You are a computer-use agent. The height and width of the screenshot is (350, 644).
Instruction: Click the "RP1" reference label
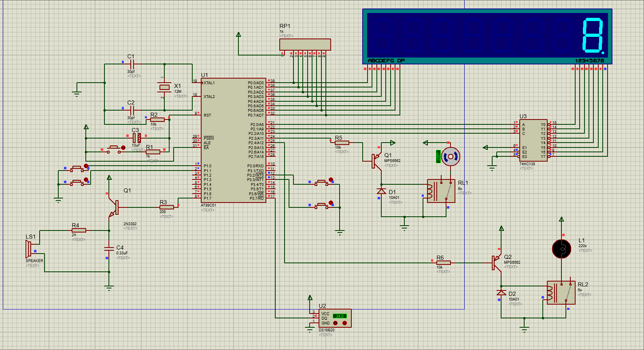coord(285,26)
